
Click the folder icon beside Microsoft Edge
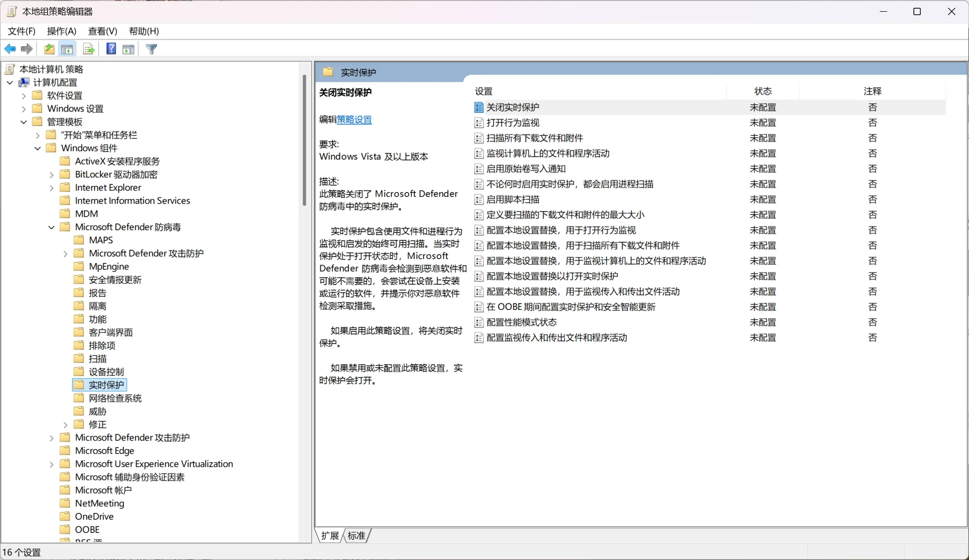tap(65, 450)
